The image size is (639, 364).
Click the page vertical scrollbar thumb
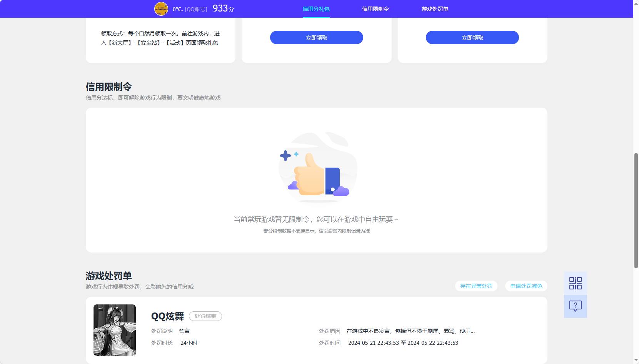click(x=636, y=211)
